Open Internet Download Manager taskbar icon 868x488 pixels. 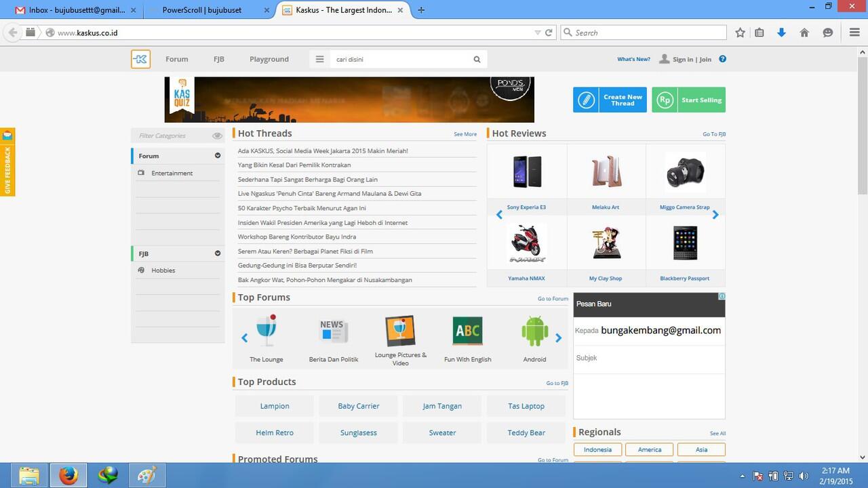click(x=107, y=476)
